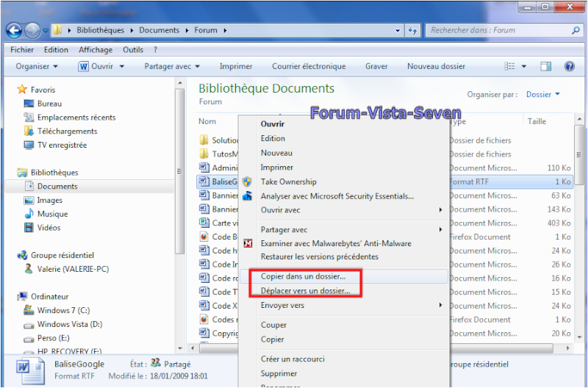Screen dimensions: 588x388
Task: Select 'Bibliothèques' in the address breadcrumb
Action: pos(100,30)
